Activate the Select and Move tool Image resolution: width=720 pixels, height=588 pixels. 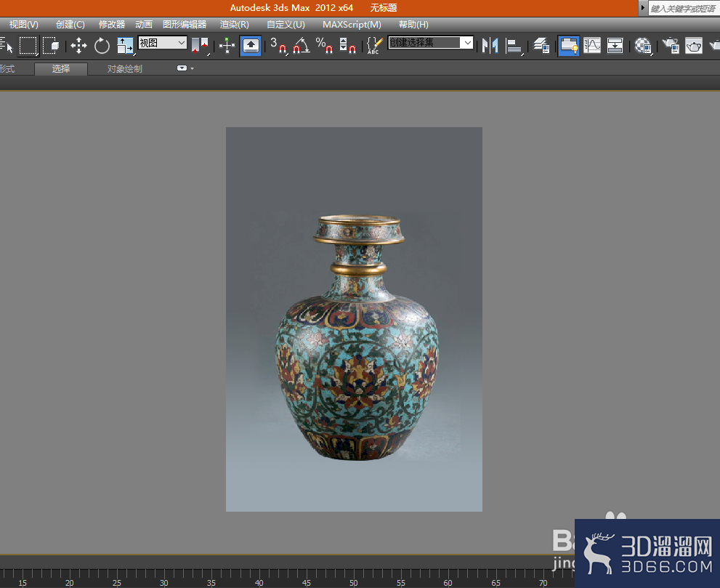(x=78, y=46)
